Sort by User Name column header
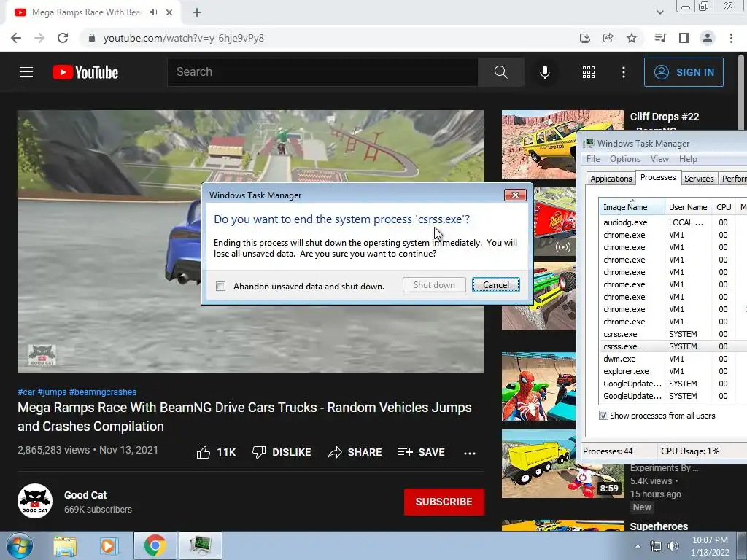The width and height of the screenshot is (747, 560). (x=688, y=206)
